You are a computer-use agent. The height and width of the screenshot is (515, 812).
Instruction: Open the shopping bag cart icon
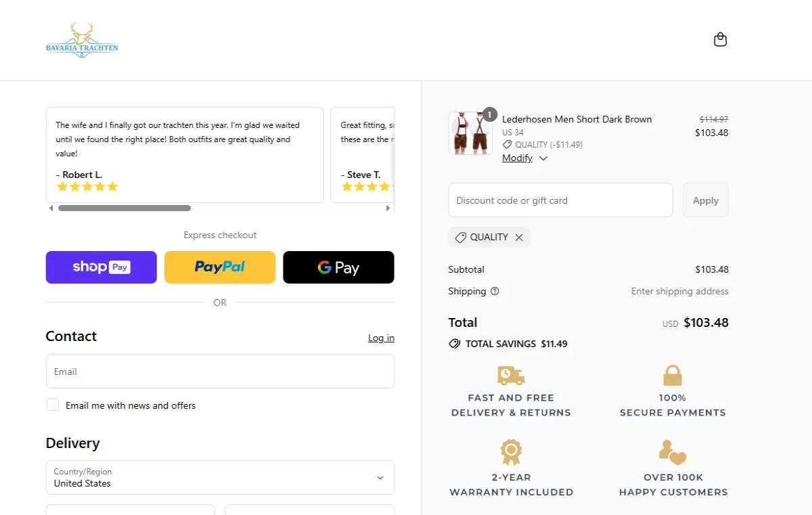pos(720,40)
